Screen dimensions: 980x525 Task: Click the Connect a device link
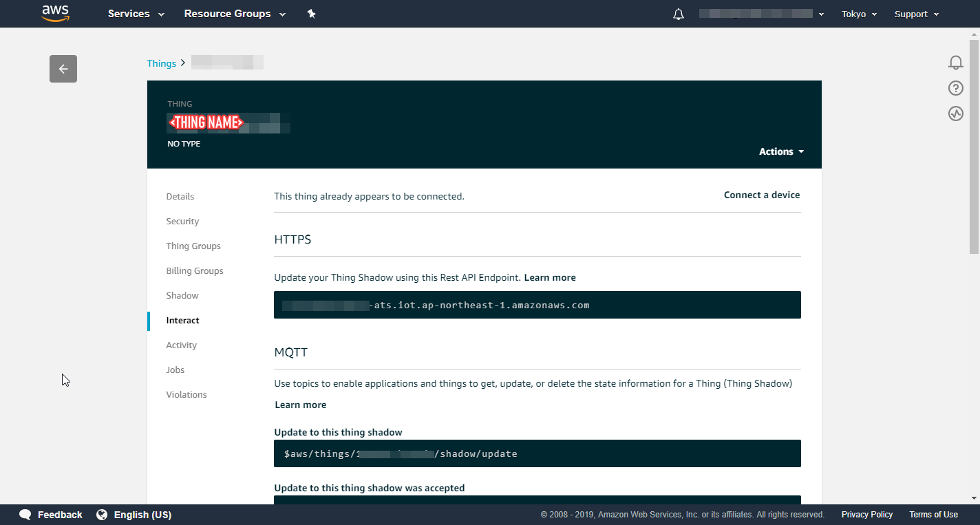pos(761,195)
